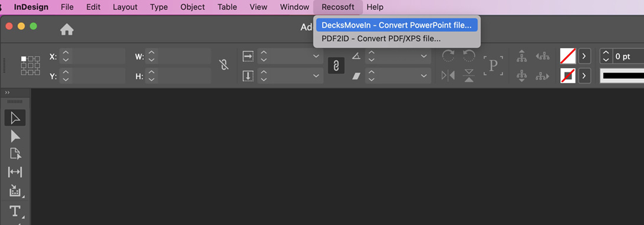Click the stroke weight stepper arrows

point(606,57)
